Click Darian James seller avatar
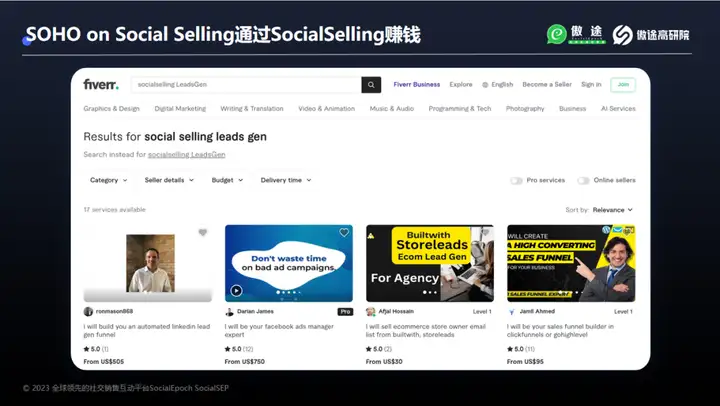 (229, 312)
